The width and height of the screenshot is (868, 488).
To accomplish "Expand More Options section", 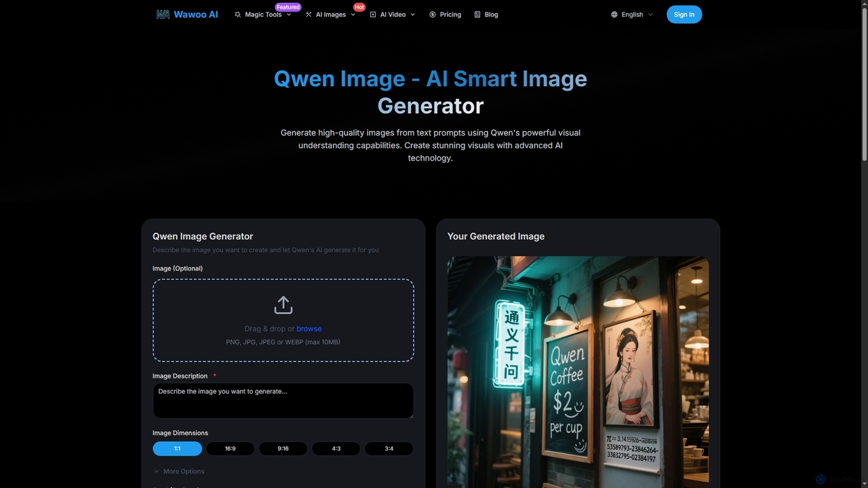I will pos(179,471).
